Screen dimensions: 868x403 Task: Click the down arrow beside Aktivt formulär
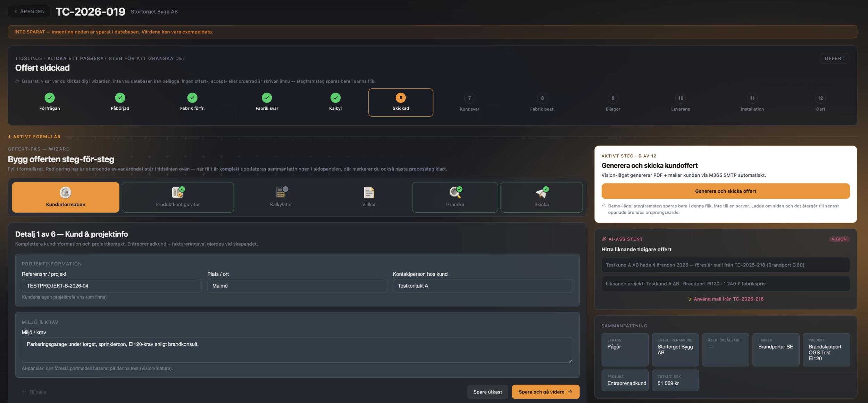tap(9, 137)
